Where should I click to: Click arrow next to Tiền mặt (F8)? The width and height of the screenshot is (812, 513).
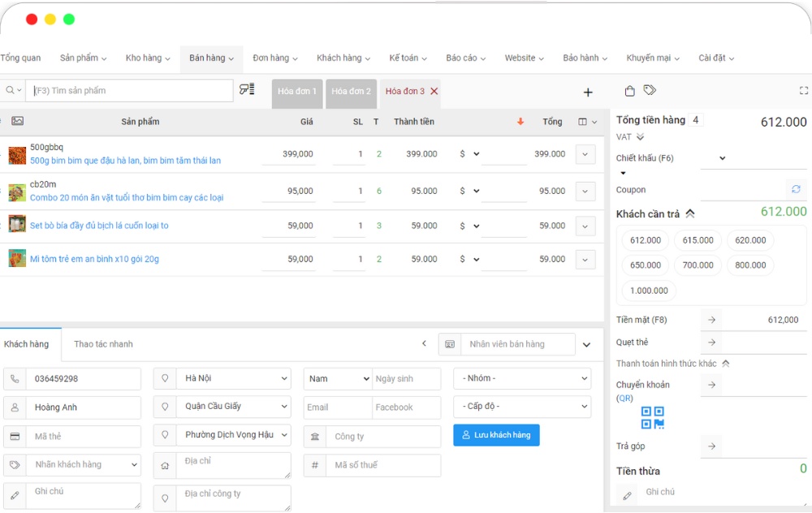[x=711, y=320]
